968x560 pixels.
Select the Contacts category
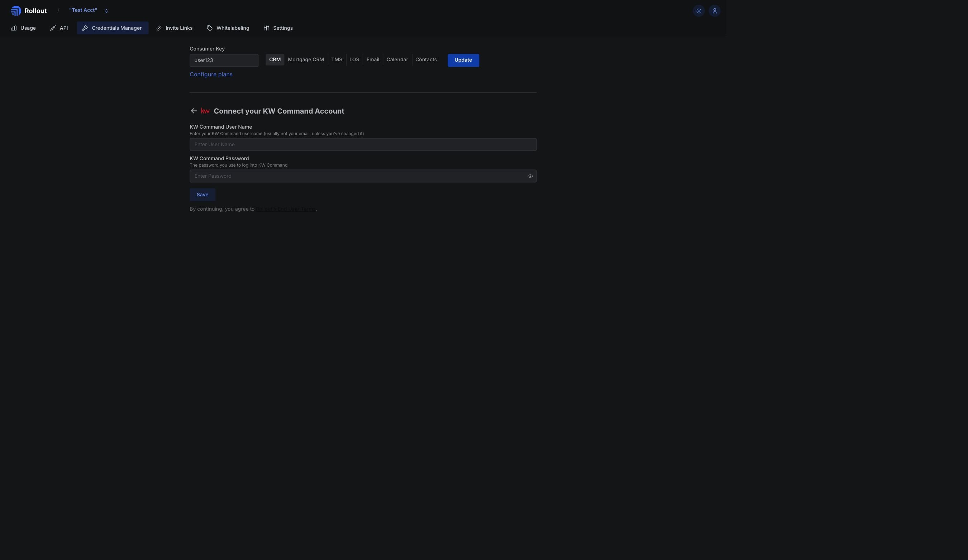[426, 60]
